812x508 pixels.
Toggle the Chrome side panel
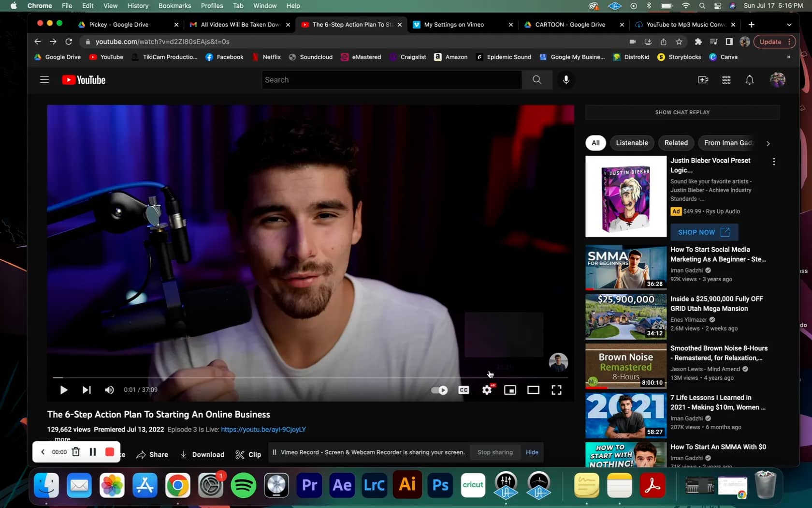729,42
